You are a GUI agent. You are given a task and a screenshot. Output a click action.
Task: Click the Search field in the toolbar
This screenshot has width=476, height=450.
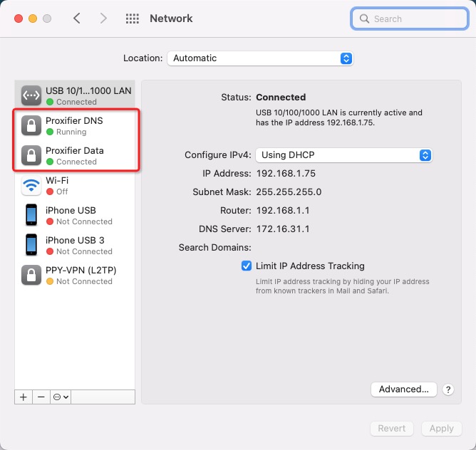click(410, 19)
